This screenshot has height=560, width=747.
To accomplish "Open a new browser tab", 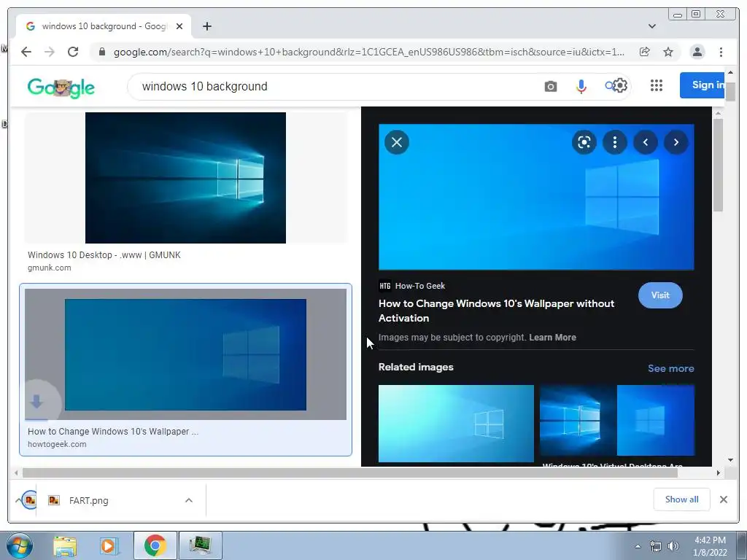I will pyautogui.click(x=206, y=26).
